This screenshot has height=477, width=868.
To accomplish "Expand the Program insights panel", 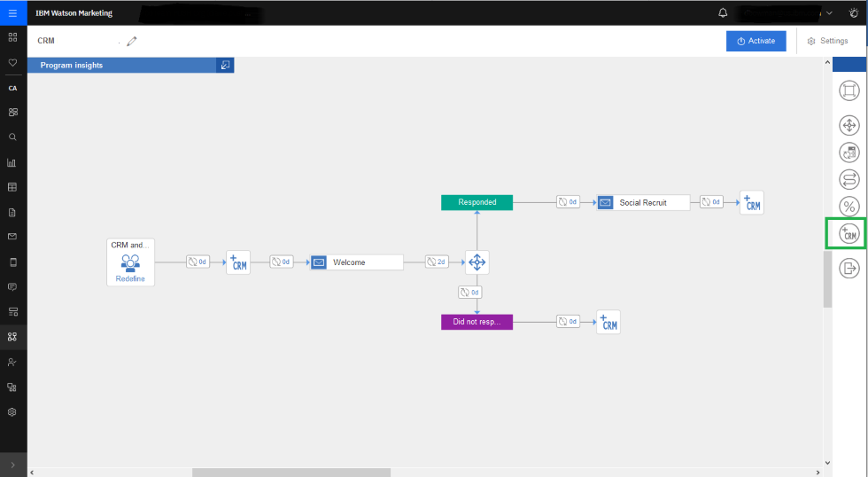I will click(x=225, y=65).
